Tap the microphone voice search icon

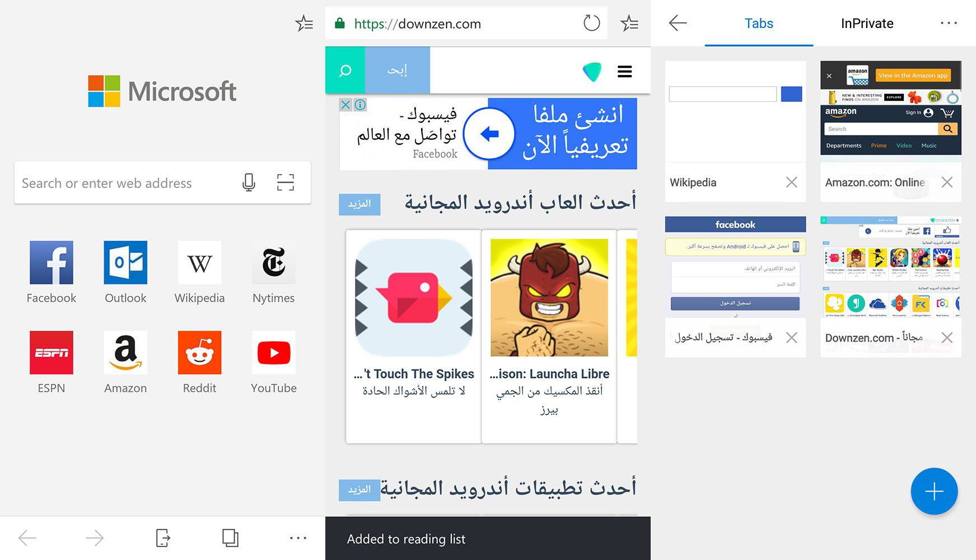coord(249,183)
